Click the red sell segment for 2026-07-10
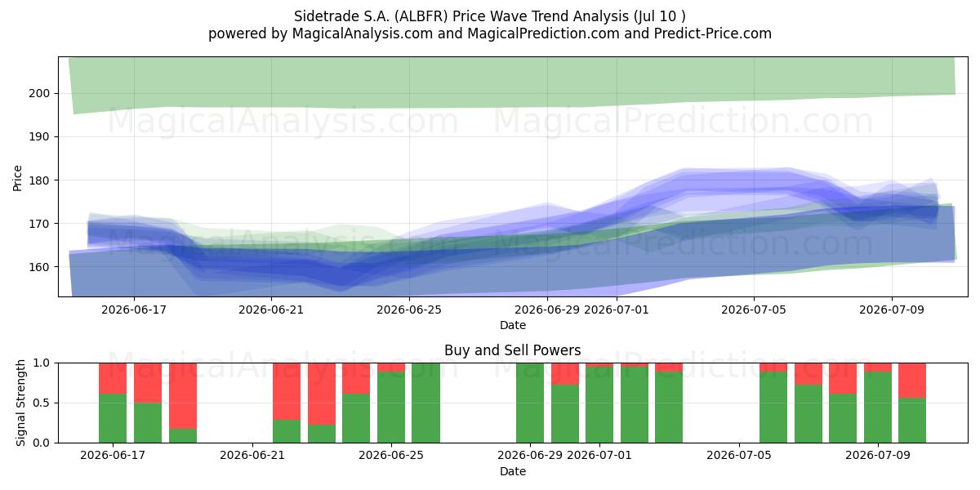Screen dimensions: 980x490 pyautogui.click(x=912, y=380)
